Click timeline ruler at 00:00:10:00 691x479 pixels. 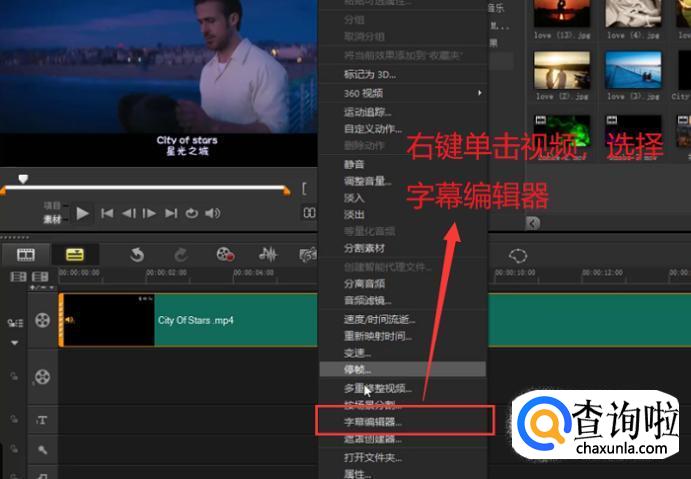pos(515,273)
